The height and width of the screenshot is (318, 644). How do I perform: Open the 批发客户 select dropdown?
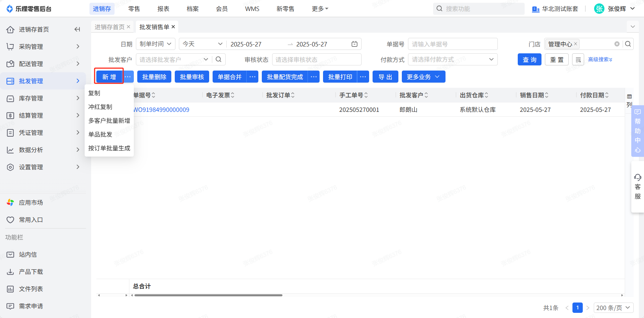click(174, 59)
